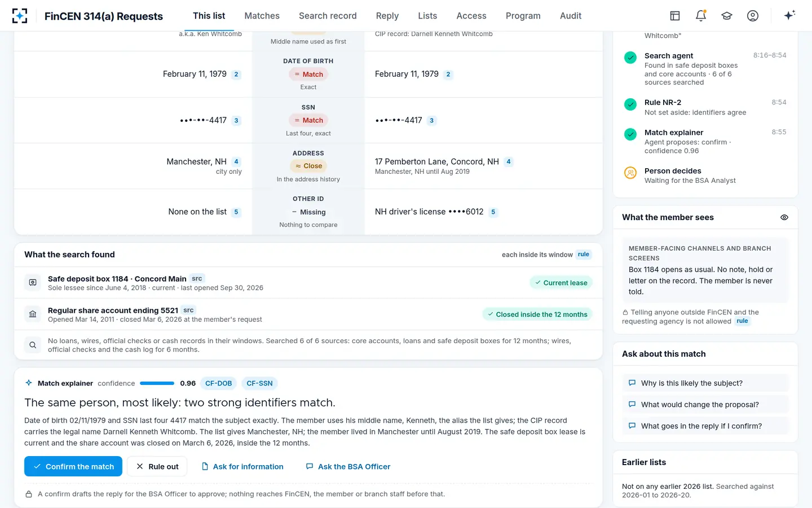Click the FinCEN app logo icon

point(20,16)
